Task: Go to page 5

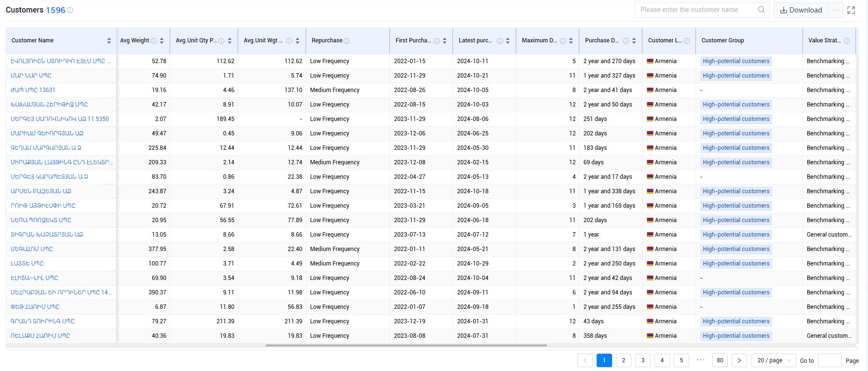Action: point(681,360)
